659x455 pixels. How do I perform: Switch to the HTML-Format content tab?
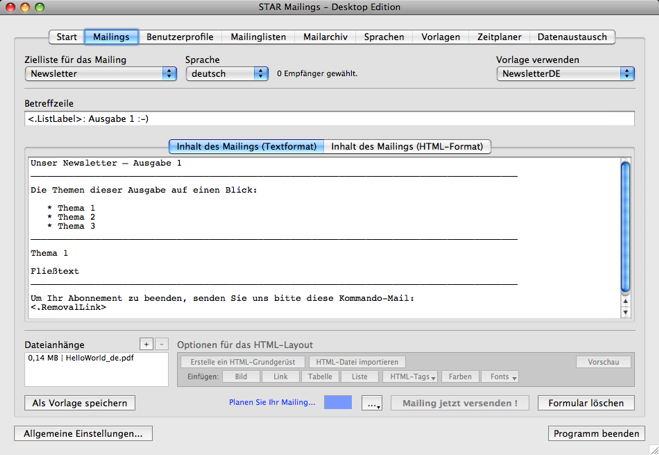pos(407,147)
